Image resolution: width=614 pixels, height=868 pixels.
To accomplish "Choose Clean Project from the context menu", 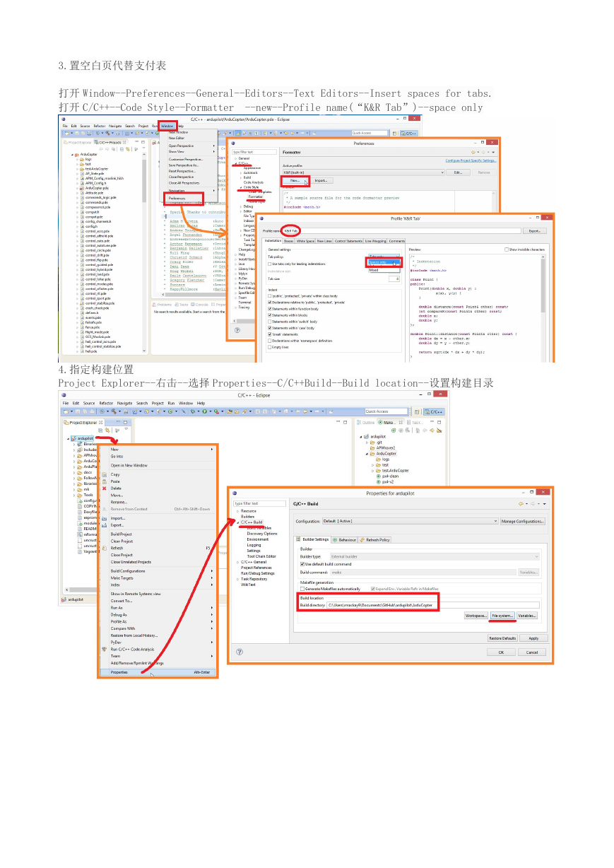I will point(121,541).
